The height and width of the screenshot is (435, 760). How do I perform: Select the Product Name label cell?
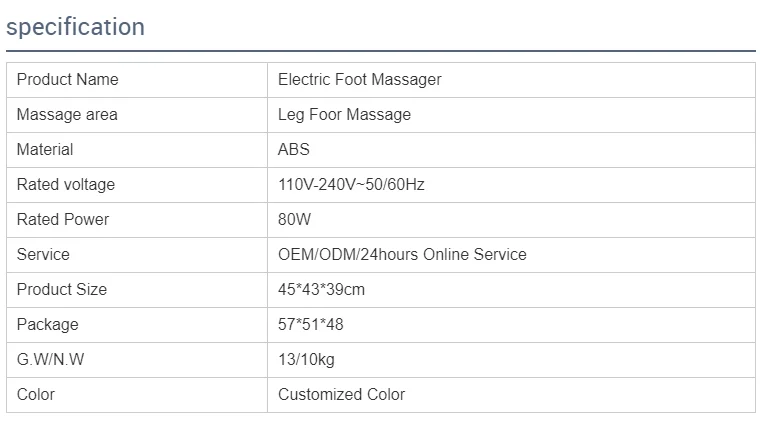pyautogui.click(x=137, y=80)
